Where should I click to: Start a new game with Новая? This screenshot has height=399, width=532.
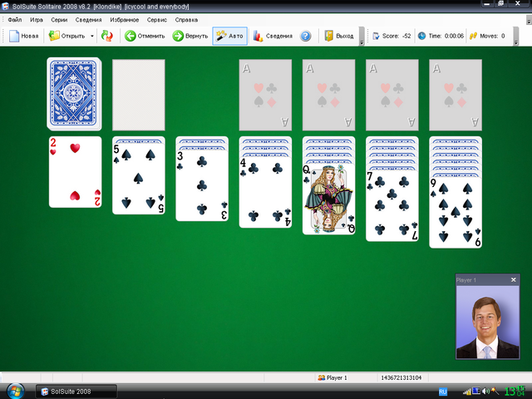[x=23, y=36]
